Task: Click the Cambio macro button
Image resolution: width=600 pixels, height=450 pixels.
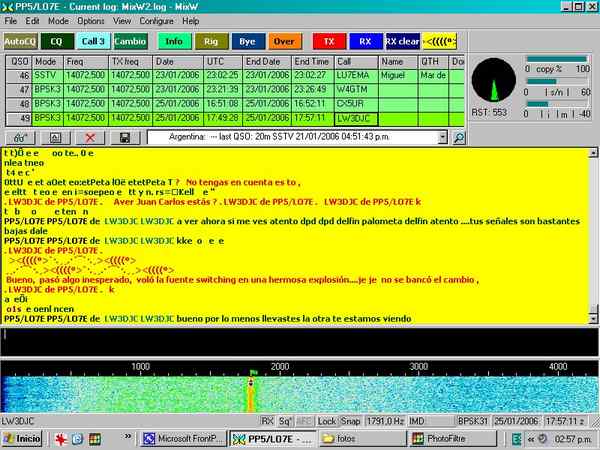Action: (130, 41)
